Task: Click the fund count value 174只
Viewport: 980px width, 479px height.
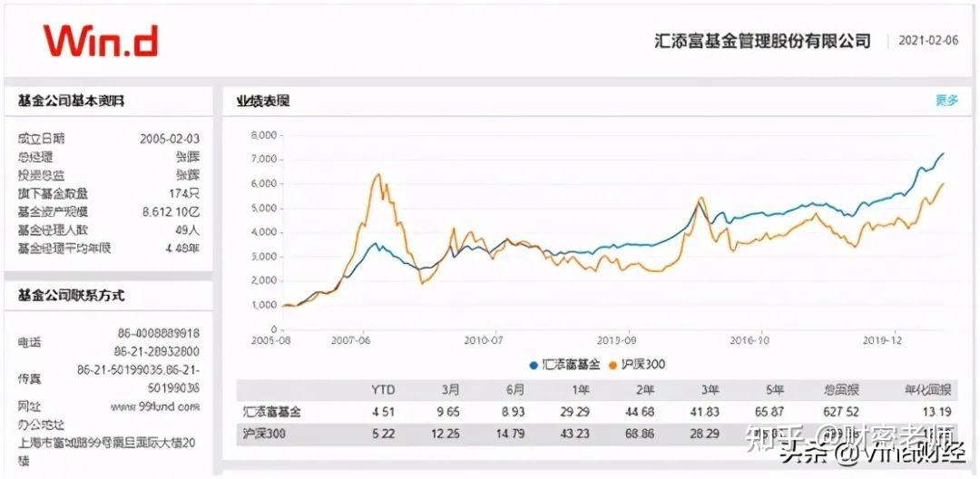Action: [x=184, y=194]
